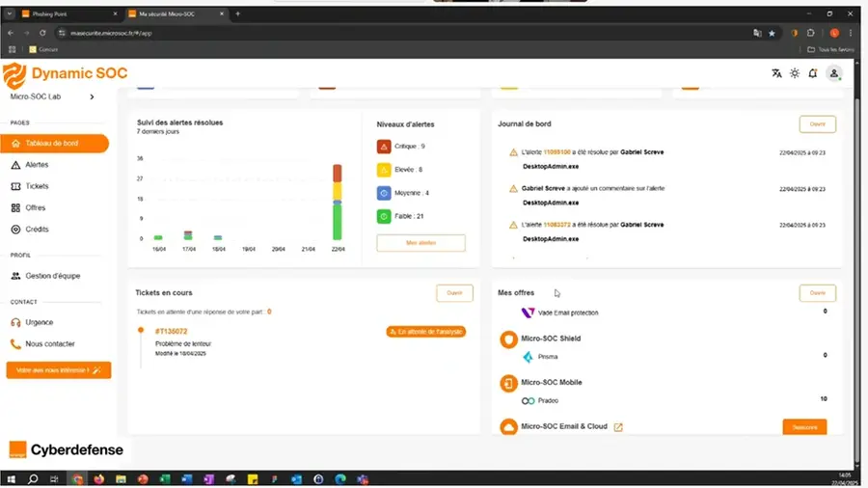Click the red Critique alert level icon
This screenshot has width=868, height=488.
[x=384, y=147]
